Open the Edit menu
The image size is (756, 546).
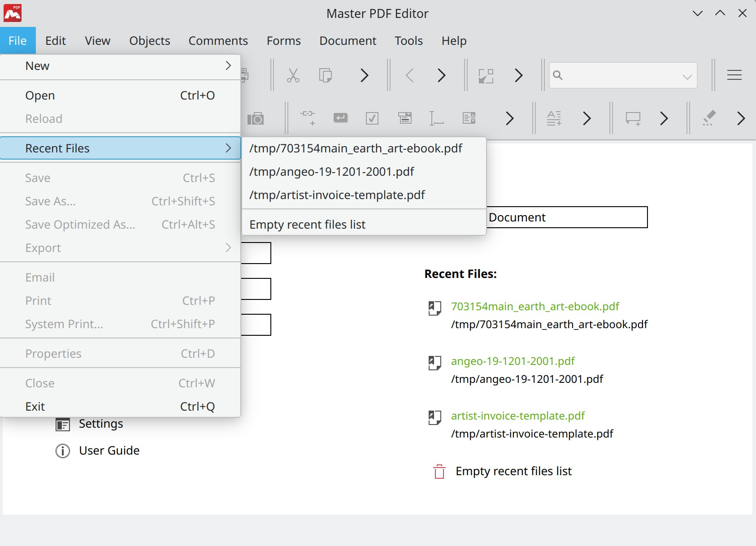[56, 41]
